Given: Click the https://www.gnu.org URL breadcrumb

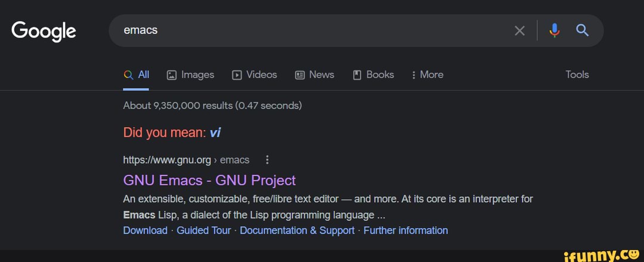Looking at the screenshot, I should click(x=167, y=159).
